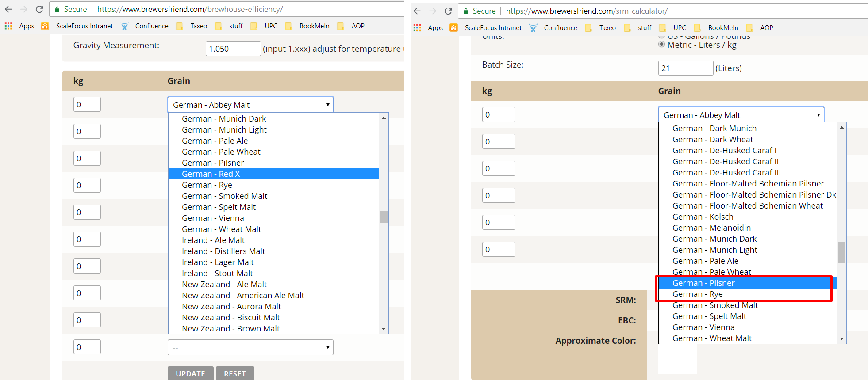Click the back arrow in left browser
This screenshot has width=868, height=380.
tap(8, 9)
